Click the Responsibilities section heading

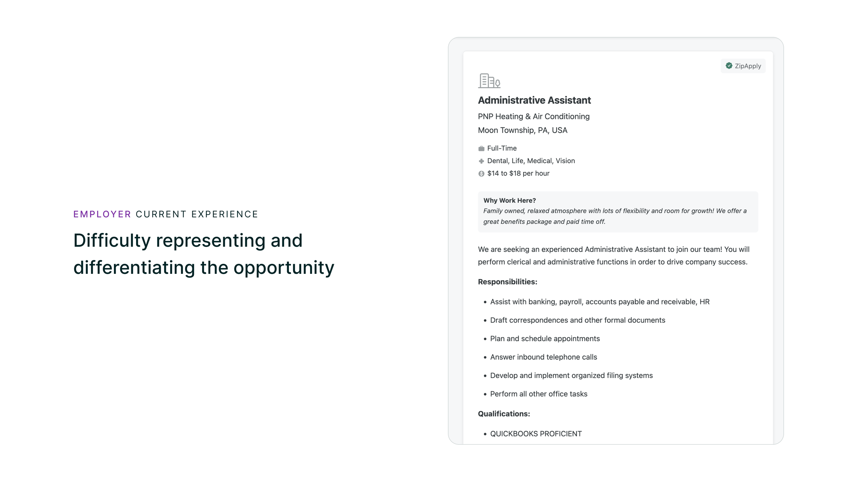tap(507, 281)
